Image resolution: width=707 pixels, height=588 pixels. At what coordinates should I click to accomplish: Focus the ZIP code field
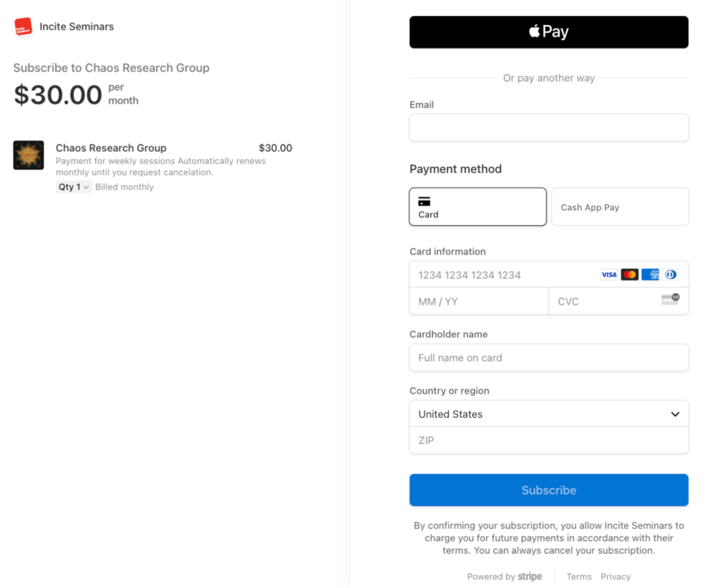tap(549, 440)
